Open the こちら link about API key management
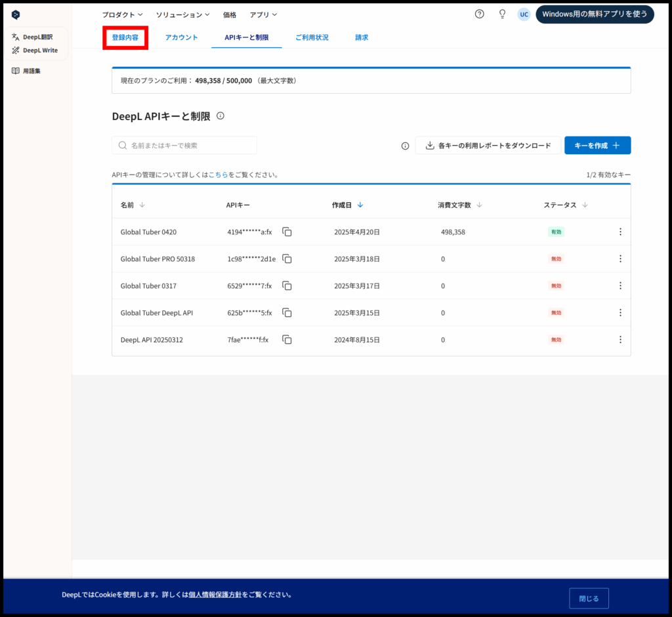The height and width of the screenshot is (617, 672). coord(218,175)
